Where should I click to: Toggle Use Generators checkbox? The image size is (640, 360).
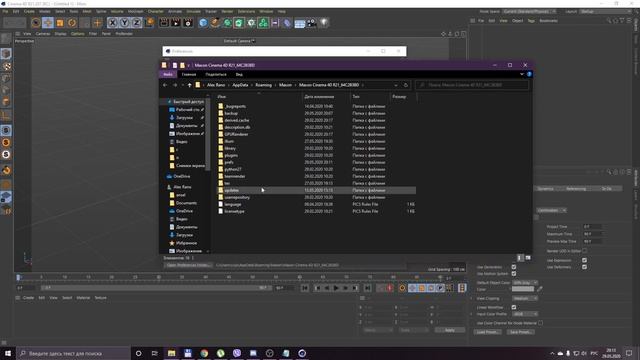coord(514,267)
